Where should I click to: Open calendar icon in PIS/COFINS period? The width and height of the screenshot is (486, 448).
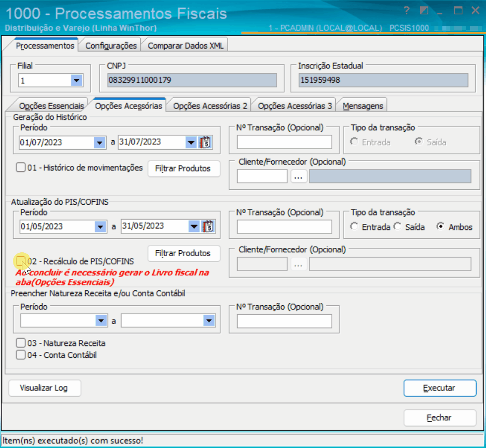208,226
